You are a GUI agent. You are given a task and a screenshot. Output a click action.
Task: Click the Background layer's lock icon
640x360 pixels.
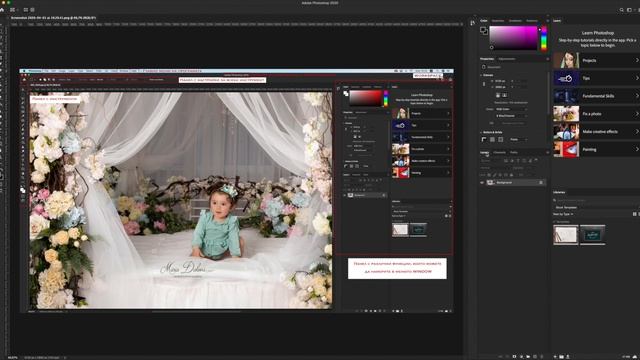(x=541, y=182)
